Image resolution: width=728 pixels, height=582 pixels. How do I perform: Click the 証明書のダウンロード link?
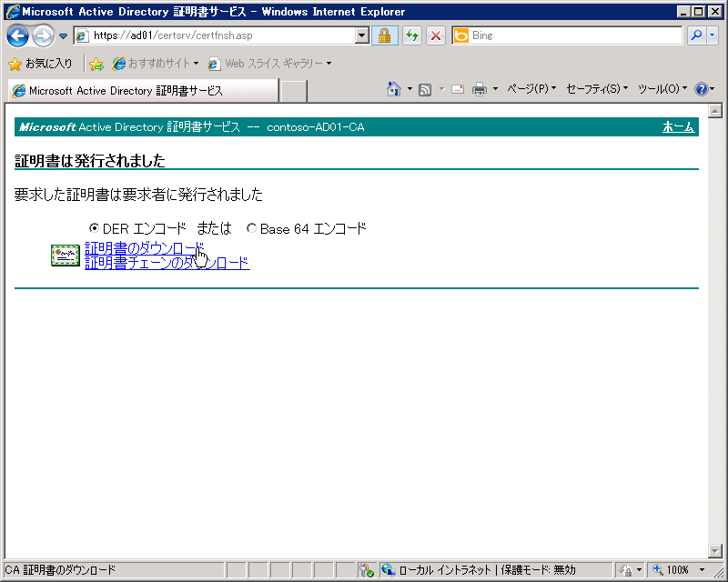[x=145, y=248]
